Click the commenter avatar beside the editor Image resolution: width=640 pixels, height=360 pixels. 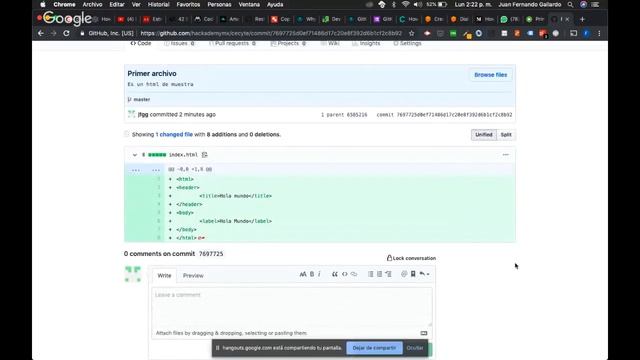(133, 274)
